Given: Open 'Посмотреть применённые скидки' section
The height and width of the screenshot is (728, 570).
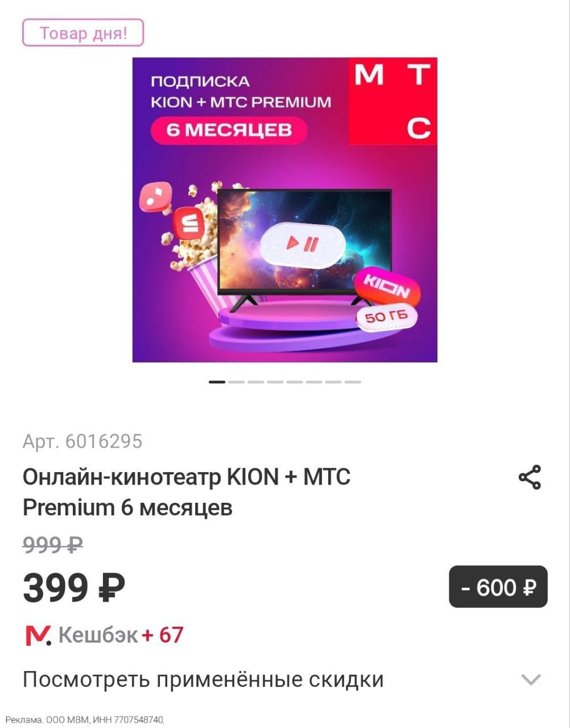Looking at the screenshot, I should [x=284, y=679].
